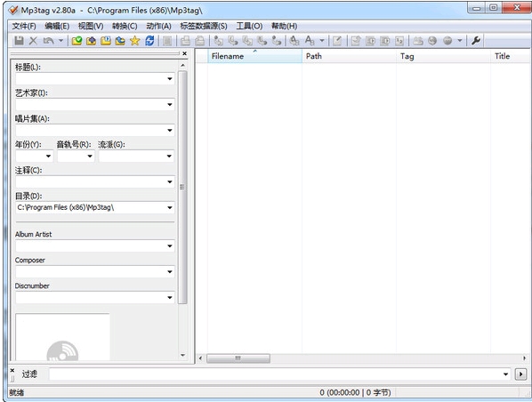Click the Filename - Filename convert icon
This screenshot has width=532, height=402.
(x=247, y=41)
